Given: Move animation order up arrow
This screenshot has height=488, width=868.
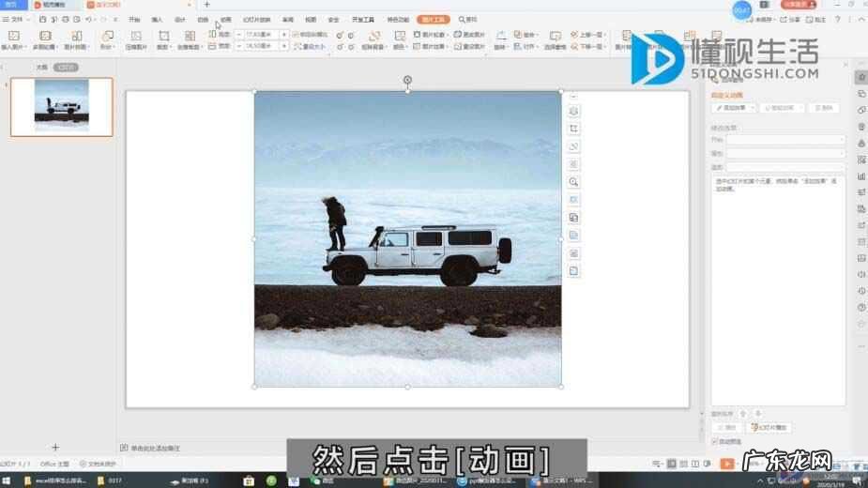Looking at the screenshot, I should (743, 414).
